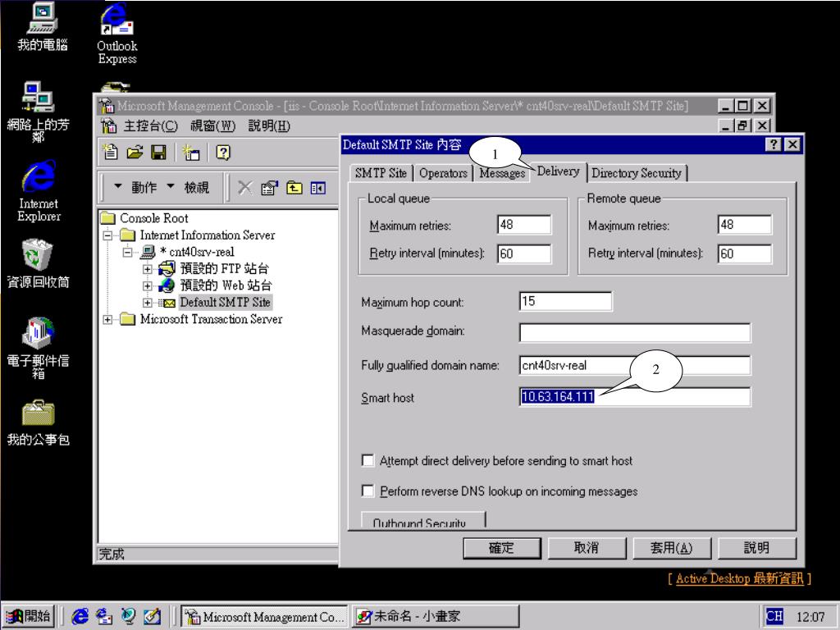
Task: Select the Delivery tab
Action: (x=558, y=171)
